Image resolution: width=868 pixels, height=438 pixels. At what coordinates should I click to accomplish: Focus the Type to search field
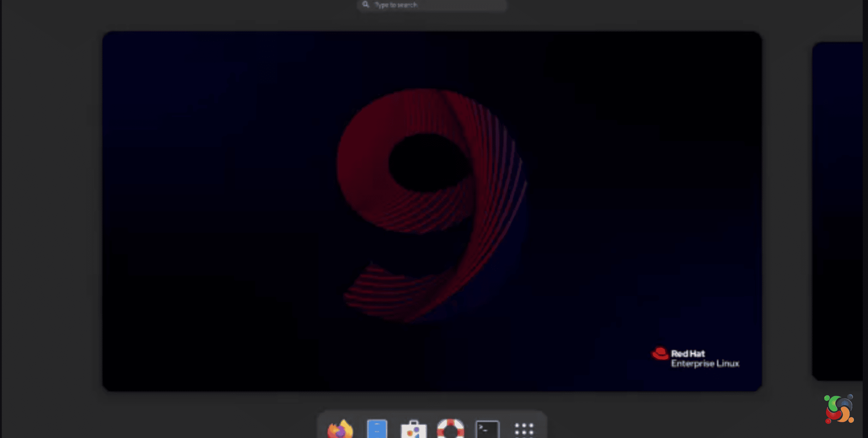(432, 5)
